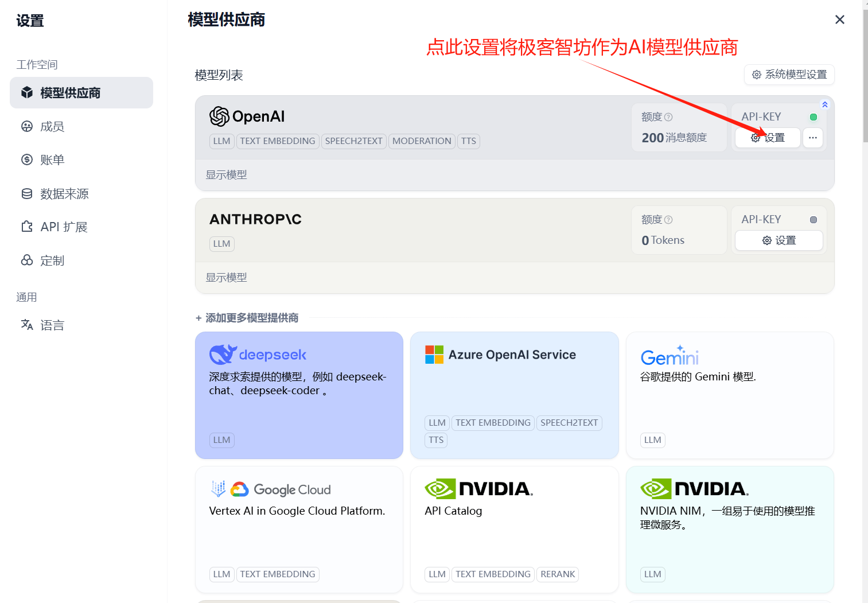The image size is (868, 603).
Task: Click the OpenAI MODERATION tag
Action: [x=422, y=141]
